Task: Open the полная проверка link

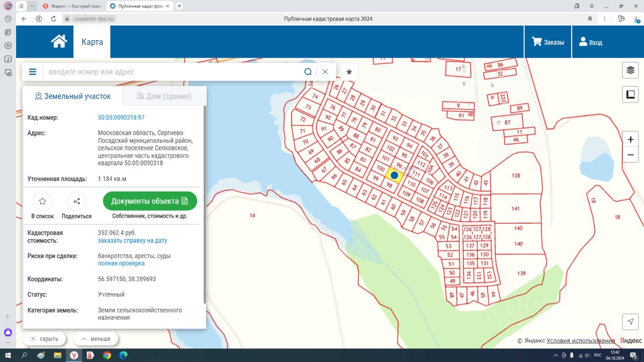Action: 121,263
